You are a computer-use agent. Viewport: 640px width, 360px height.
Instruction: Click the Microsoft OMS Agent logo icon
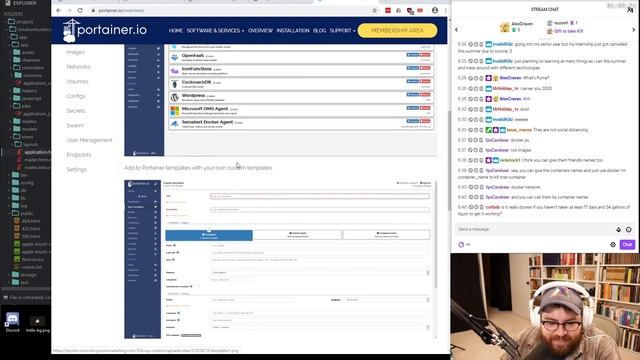175,110
